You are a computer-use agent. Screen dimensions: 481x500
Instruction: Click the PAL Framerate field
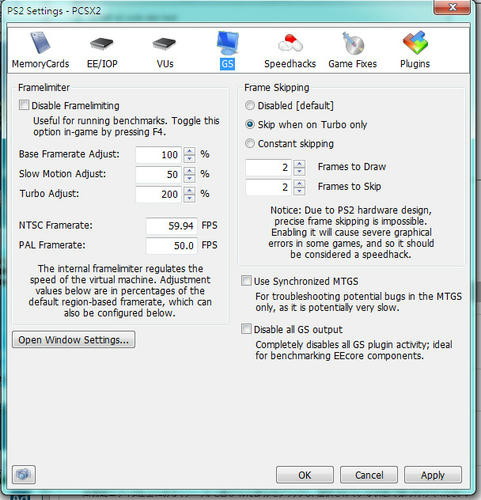(x=172, y=246)
